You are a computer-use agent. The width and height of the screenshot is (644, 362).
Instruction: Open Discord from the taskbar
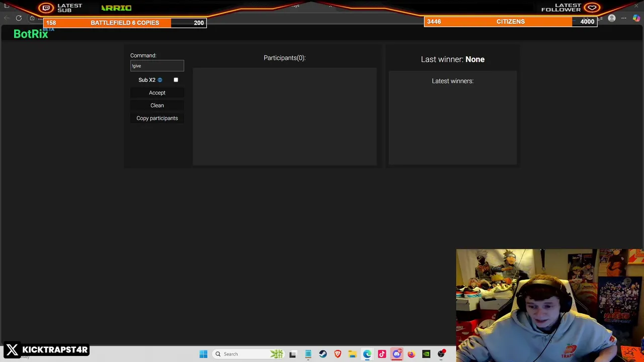pyautogui.click(x=396, y=354)
